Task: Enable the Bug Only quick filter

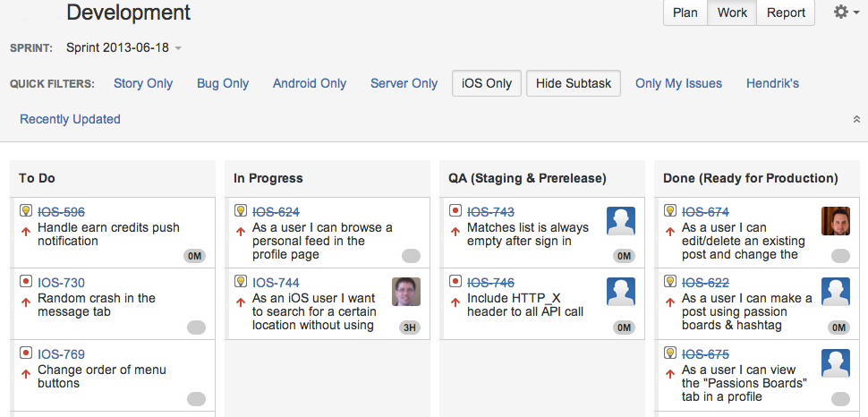Action: [223, 83]
